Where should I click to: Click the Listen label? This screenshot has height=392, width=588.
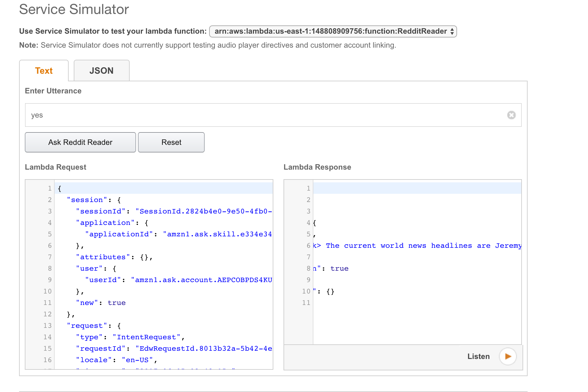(478, 356)
